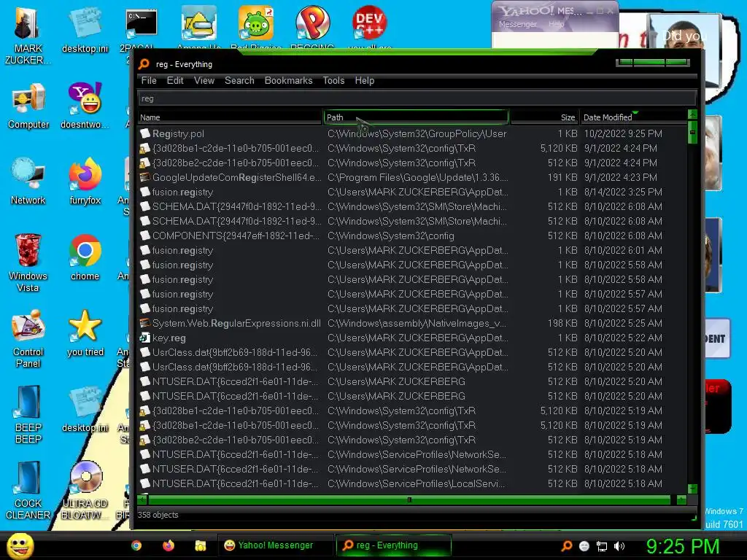The width and height of the screenshot is (747, 560).
Task: Open the Control Panel desktop icon
Action: 28,338
